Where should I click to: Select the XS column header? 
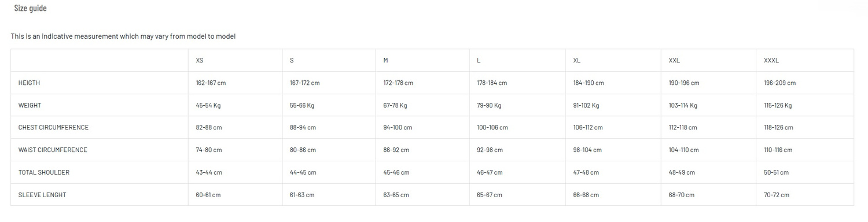click(x=200, y=61)
